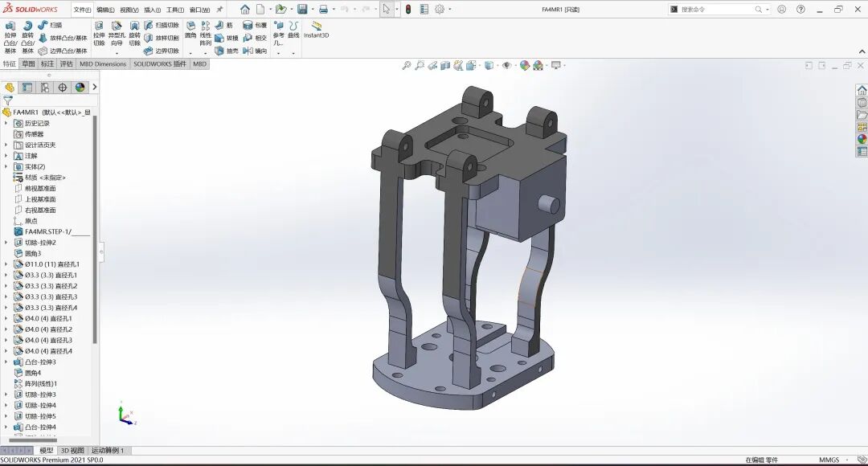This screenshot has width=868, height=466.
Task: Open the Options gear icon
Action: click(x=440, y=10)
